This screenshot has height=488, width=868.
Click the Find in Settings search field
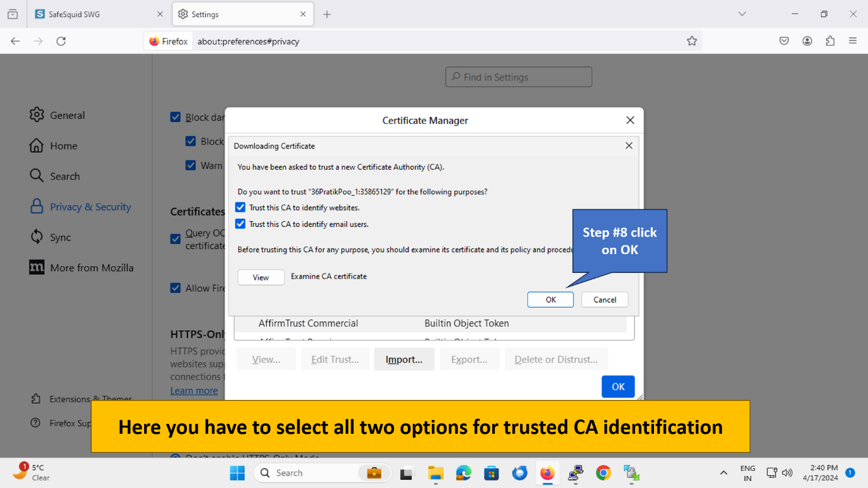tap(519, 77)
